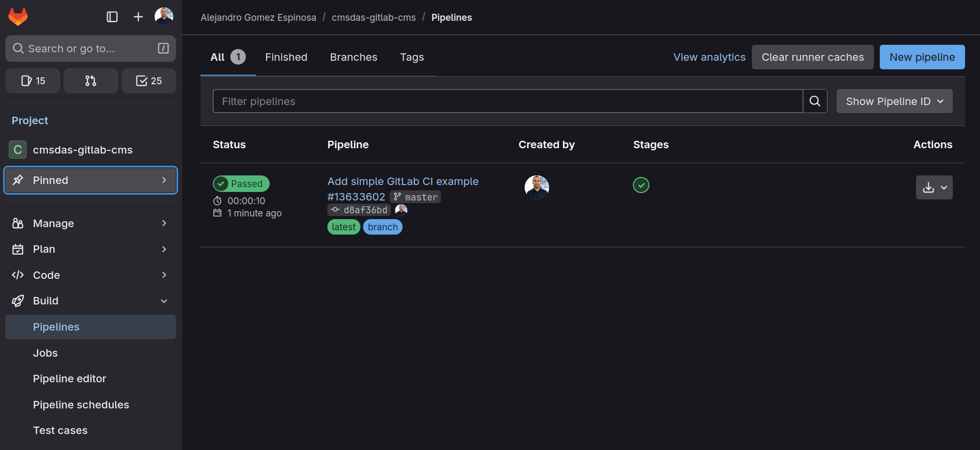Open cmsdas-gitlab-cms project in sidebar
Screen dimensions: 980x450
point(91,150)
